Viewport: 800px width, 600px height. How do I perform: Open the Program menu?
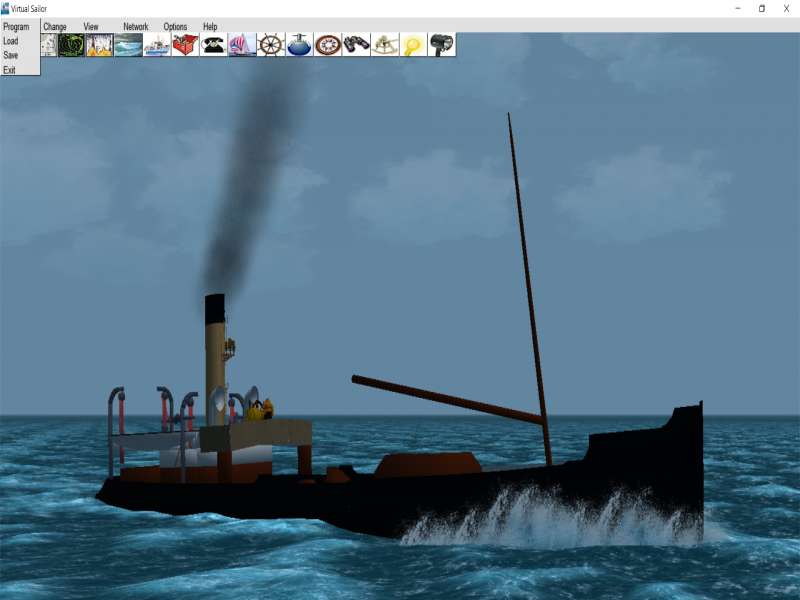(16, 27)
